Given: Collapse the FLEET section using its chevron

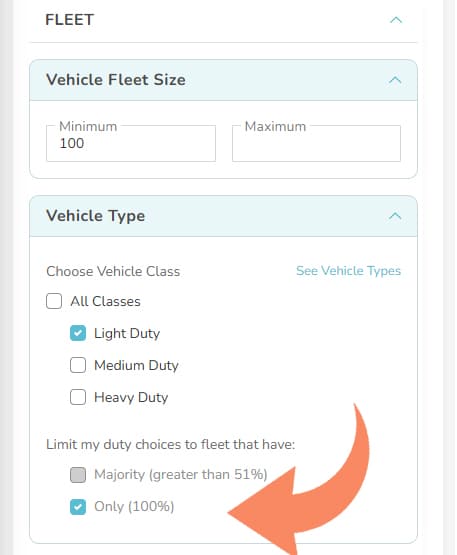Looking at the screenshot, I should tap(396, 20).
